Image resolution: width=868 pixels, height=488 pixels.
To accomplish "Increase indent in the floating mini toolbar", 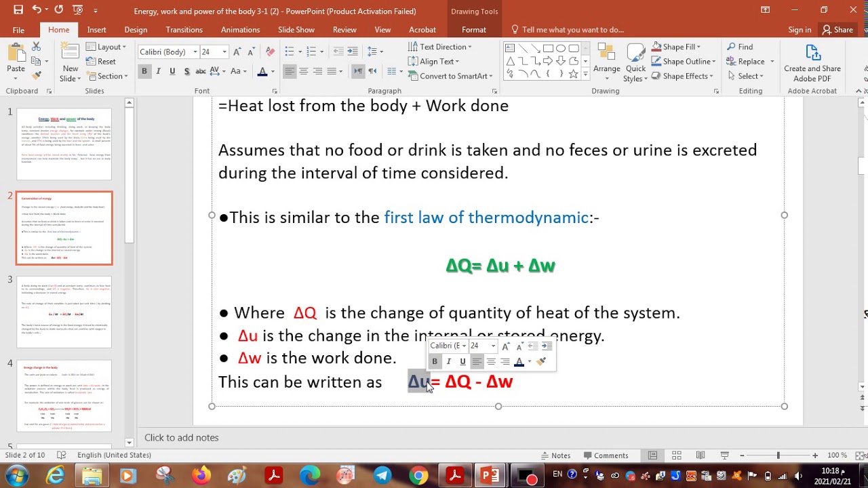I will pos(547,346).
